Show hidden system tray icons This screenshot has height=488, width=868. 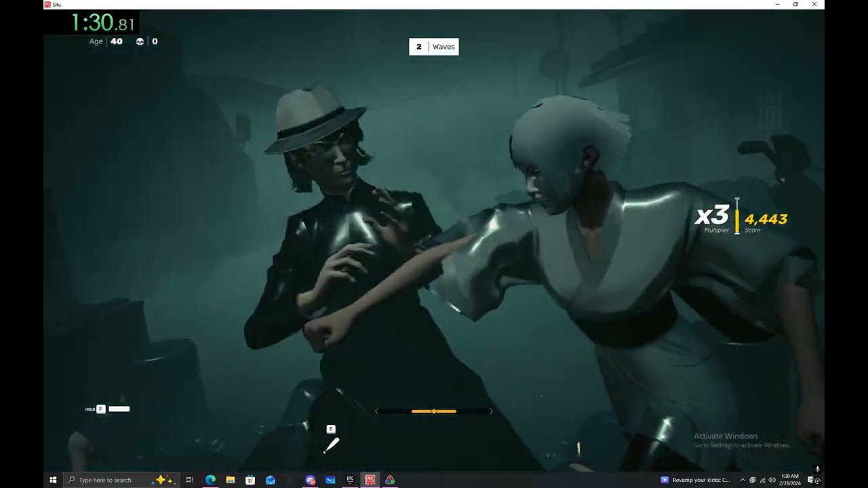pos(743,480)
